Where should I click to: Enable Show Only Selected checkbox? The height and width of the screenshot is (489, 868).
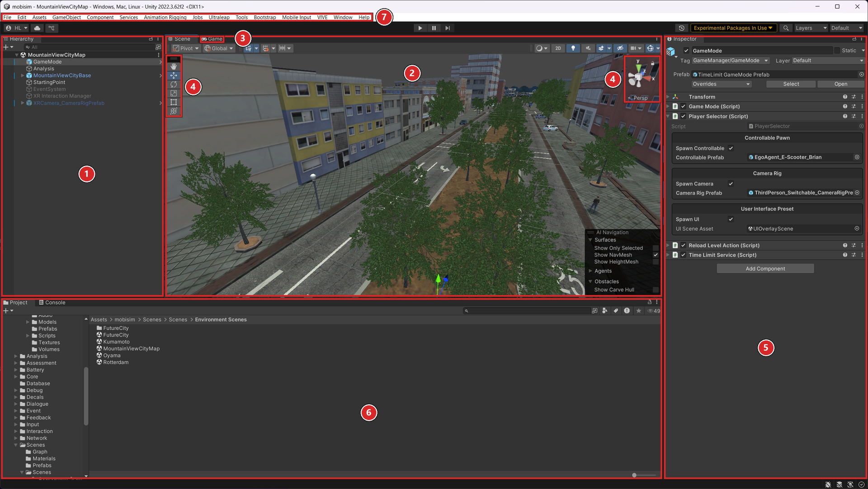pyautogui.click(x=656, y=248)
